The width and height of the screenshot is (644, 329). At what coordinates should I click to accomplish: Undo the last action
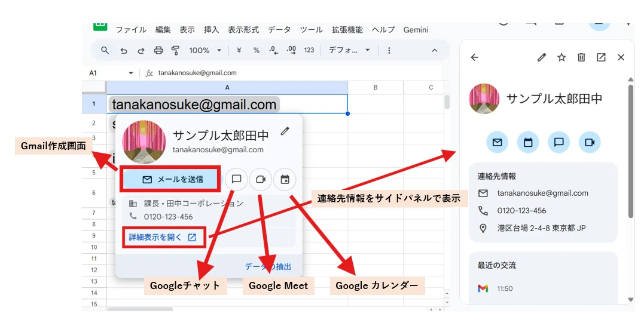click(x=123, y=51)
